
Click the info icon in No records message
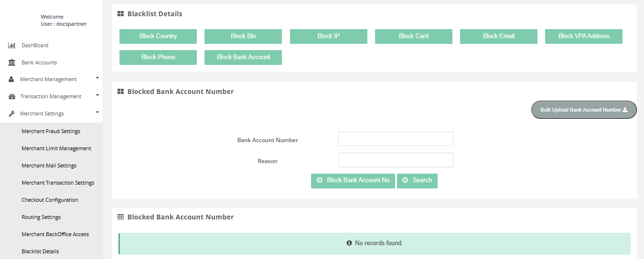tap(349, 243)
